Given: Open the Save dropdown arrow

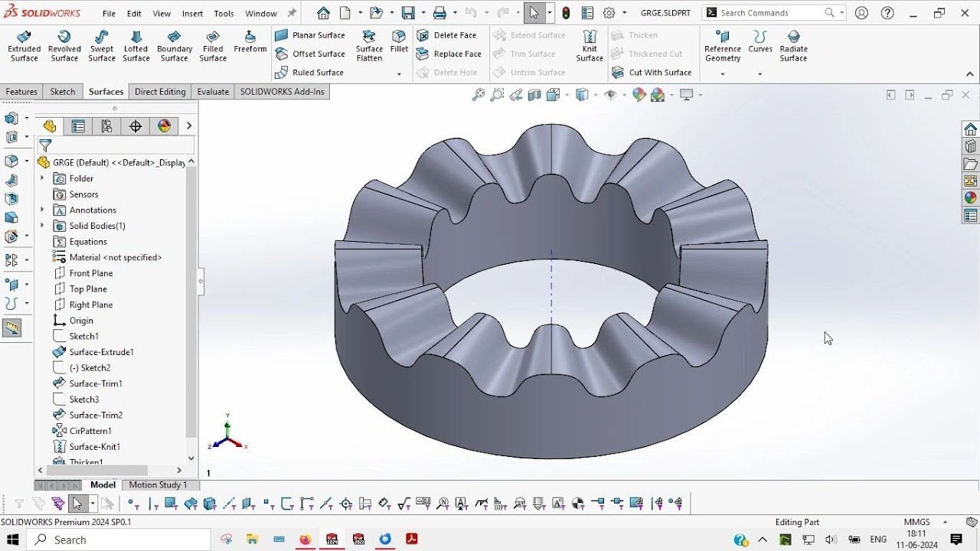Looking at the screenshot, I should 422,13.
